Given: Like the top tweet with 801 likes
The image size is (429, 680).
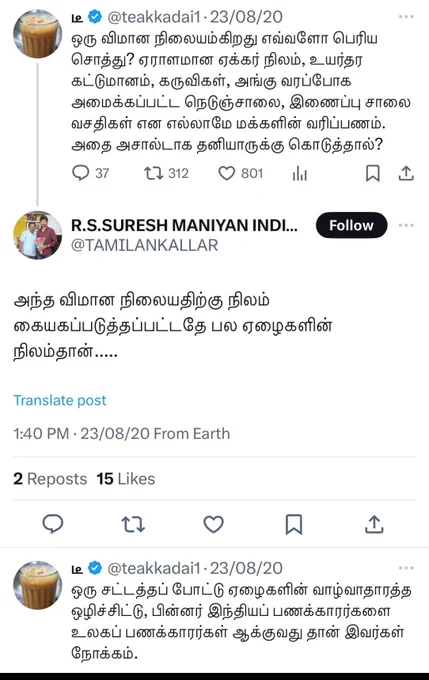Looking at the screenshot, I should [x=241, y=173].
